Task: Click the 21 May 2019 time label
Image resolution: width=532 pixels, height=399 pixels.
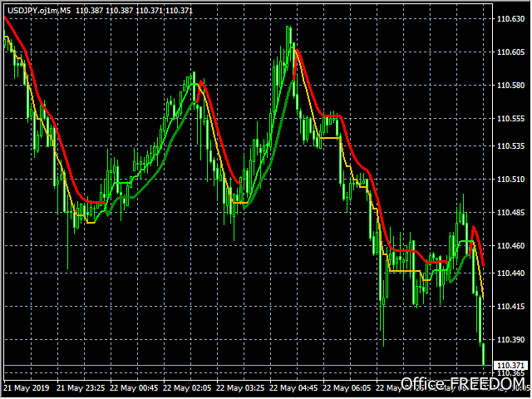Action: [x=27, y=388]
